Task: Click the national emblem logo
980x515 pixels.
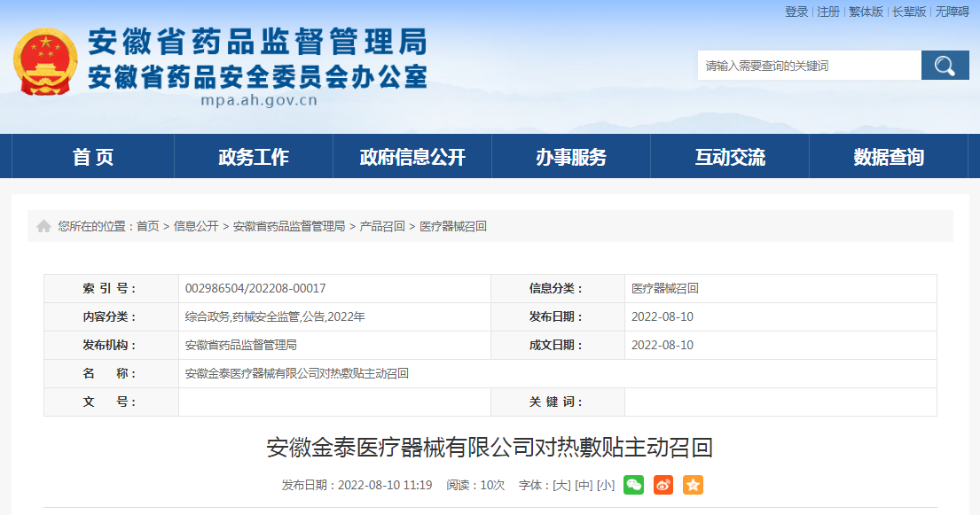Action: 45,62
